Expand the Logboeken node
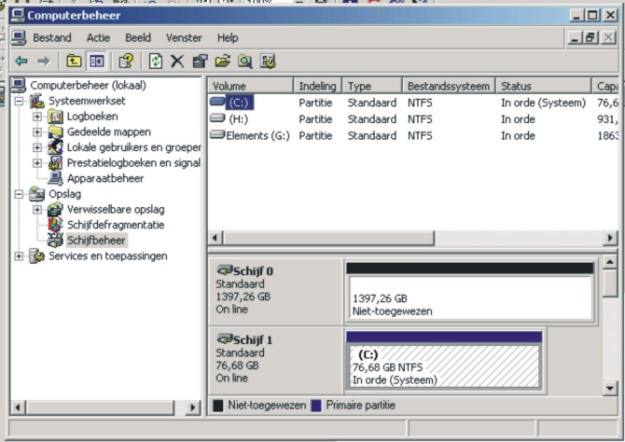The width and height of the screenshot is (625, 442). [37, 117]
